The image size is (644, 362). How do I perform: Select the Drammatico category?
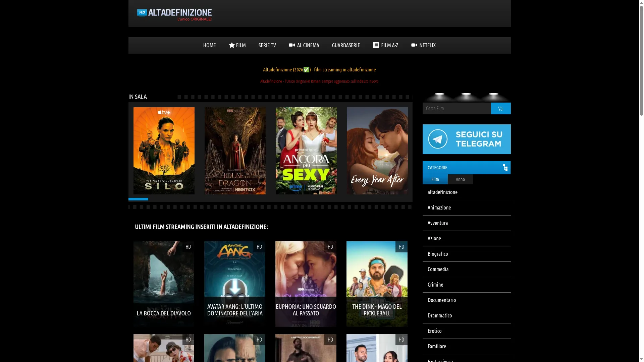click(x=467, y=316)
